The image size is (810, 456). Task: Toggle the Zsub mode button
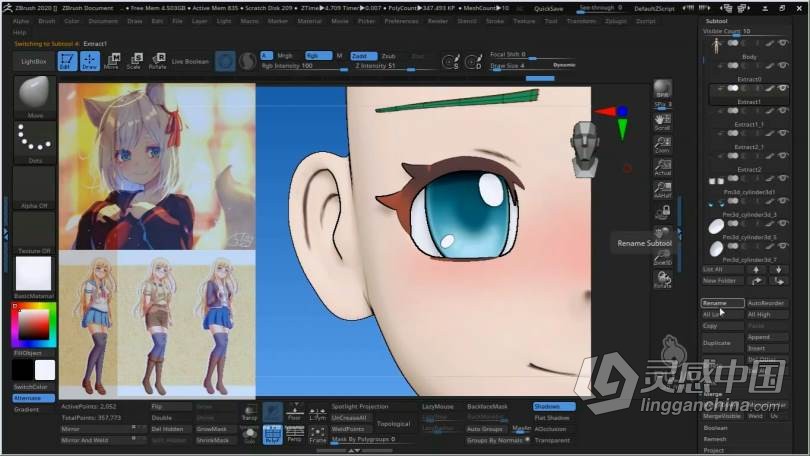tap(389, 55)
